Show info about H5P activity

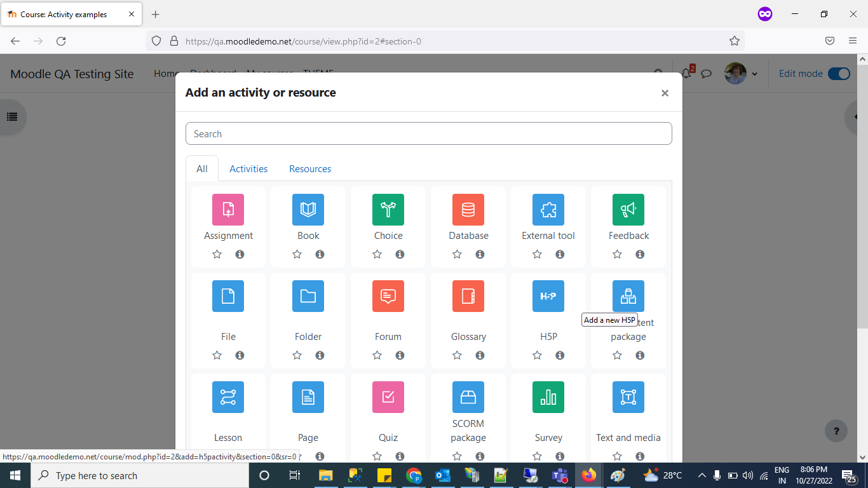click(560, 355)
